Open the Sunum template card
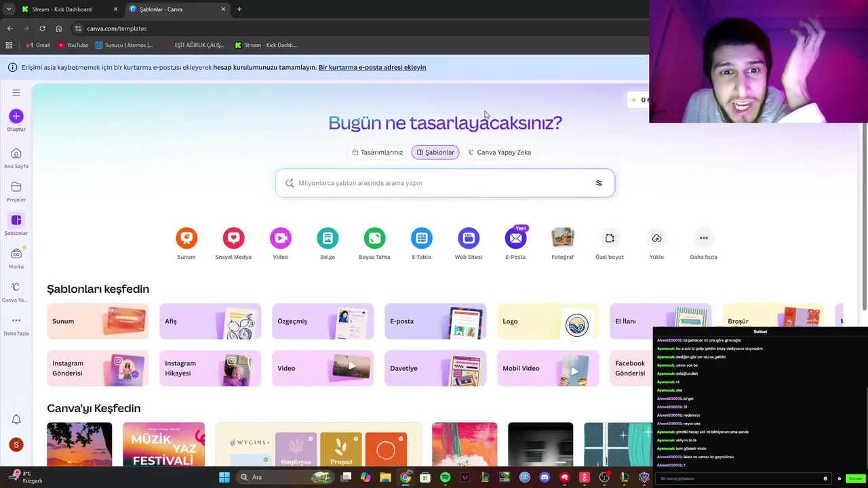Screen dimensions: 868x488 98,321
